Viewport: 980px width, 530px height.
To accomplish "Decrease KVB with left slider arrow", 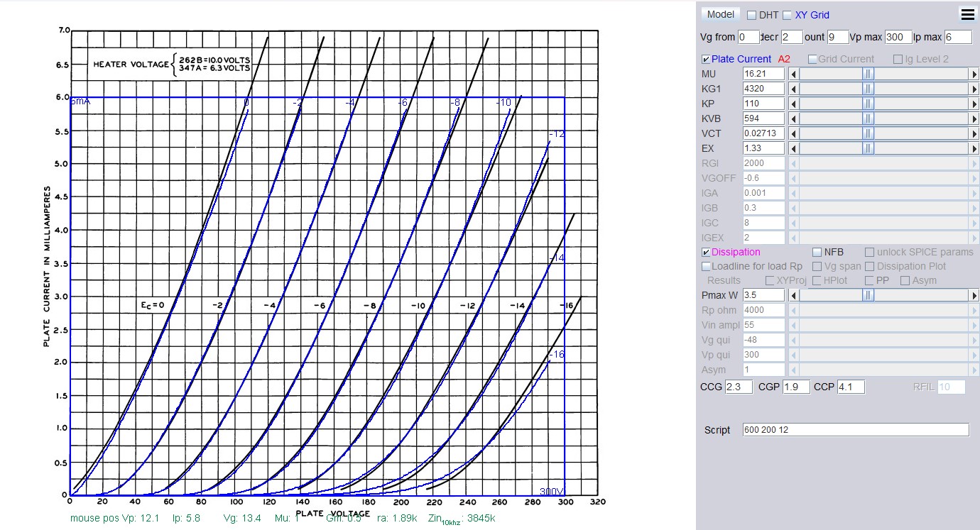I will [x=794, y=118].
